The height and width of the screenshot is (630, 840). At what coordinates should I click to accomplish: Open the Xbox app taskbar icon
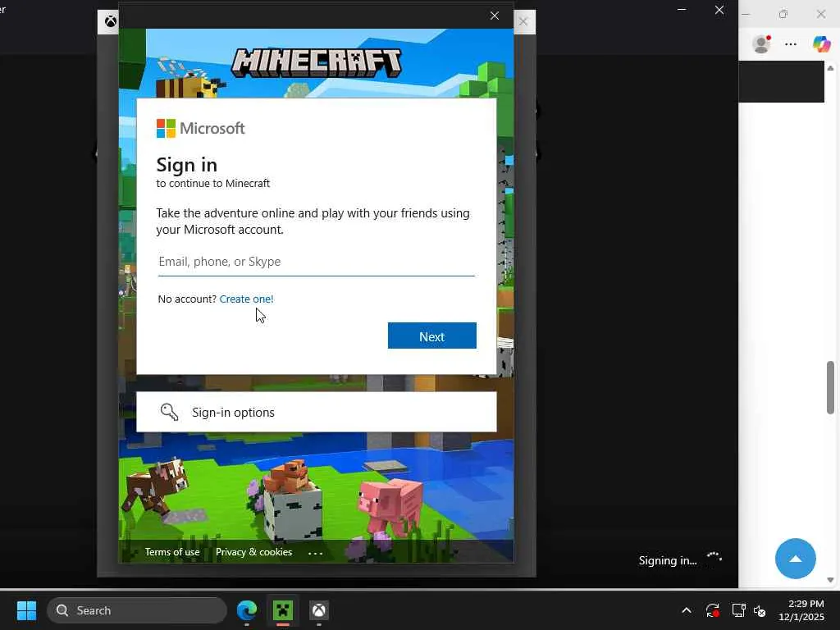click(x=319, y=610)
